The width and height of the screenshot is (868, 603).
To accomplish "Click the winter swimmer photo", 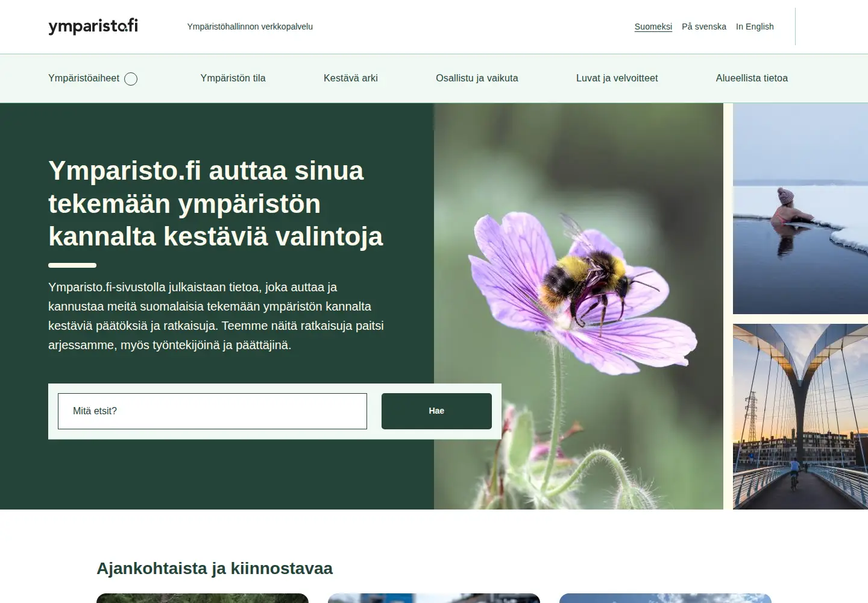I will point(800,209).
